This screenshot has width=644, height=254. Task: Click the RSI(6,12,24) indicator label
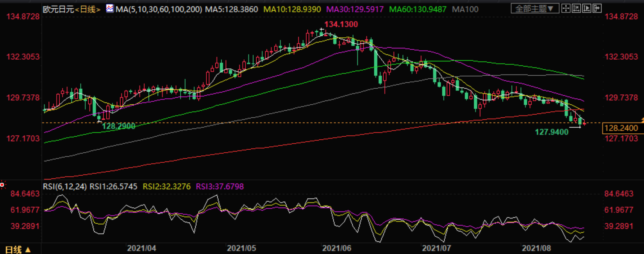[x=65, y=186]
